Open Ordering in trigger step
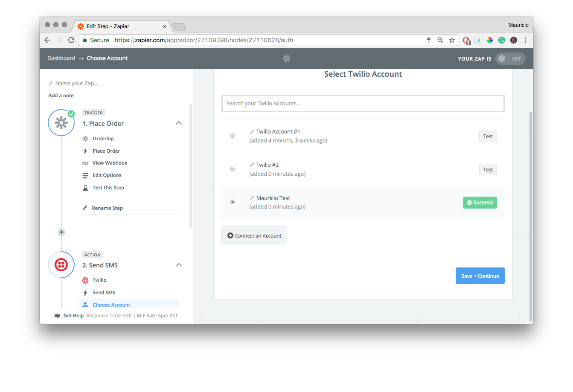Image resolution: width=573 pixels, height=392 pixels. click(103, 139)
